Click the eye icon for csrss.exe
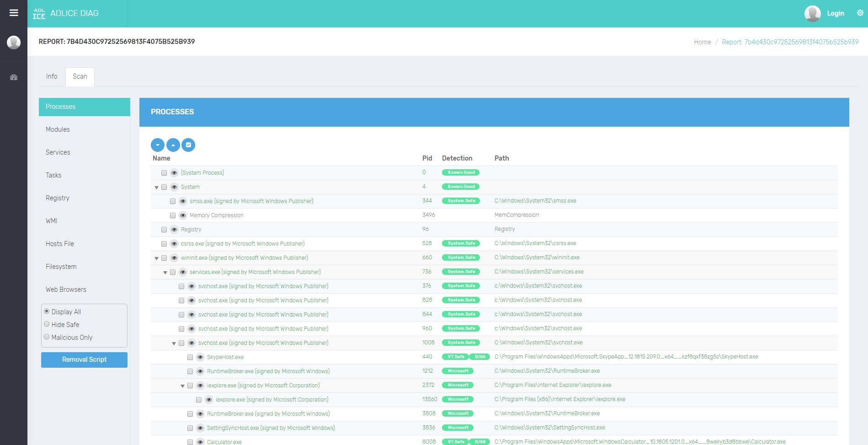The width and height of the screenshot is (868, 445). pyautogui.click(x=174, y=244)
